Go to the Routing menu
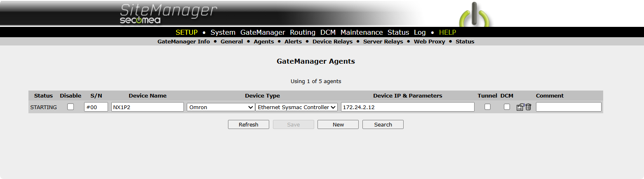Viewport: 644px width, 179px height. coord(303,32)
